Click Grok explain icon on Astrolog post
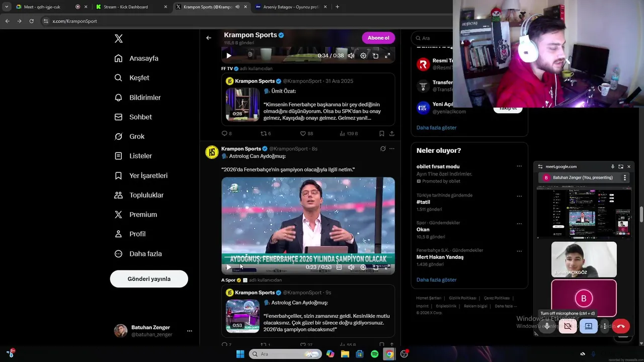 (x=383, y=149)
